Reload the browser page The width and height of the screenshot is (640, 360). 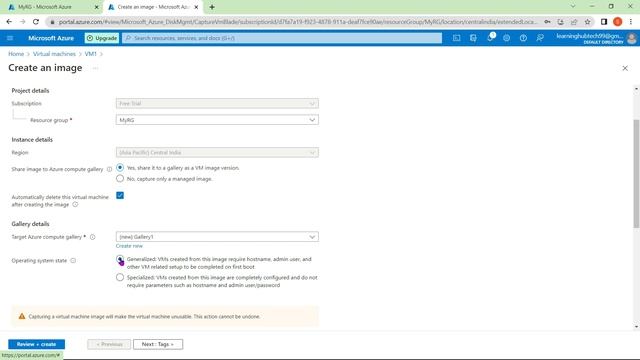pos(36,22)
